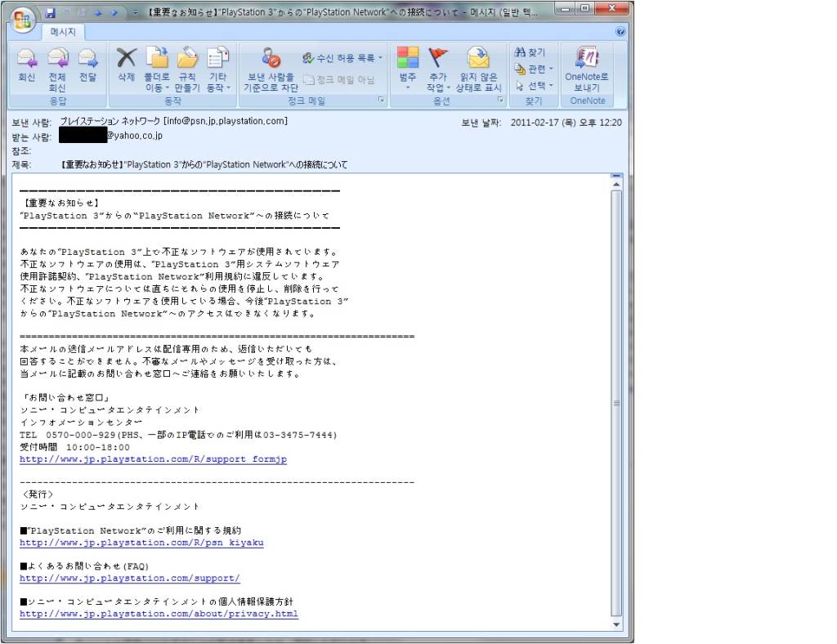Viewport: 837px width, 644px height.
Task: Open 폴더로 이동 move-to-folder menu
Action: 156,69
